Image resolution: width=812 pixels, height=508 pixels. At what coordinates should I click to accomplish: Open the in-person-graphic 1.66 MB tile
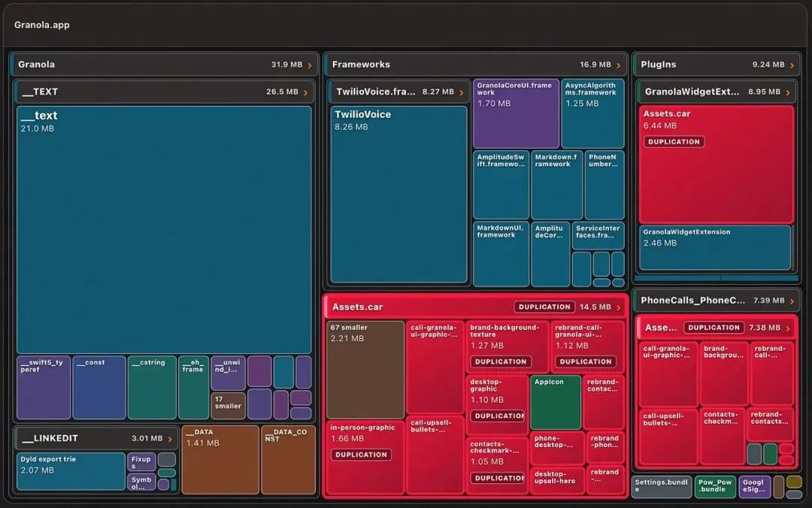pos(365,457)
